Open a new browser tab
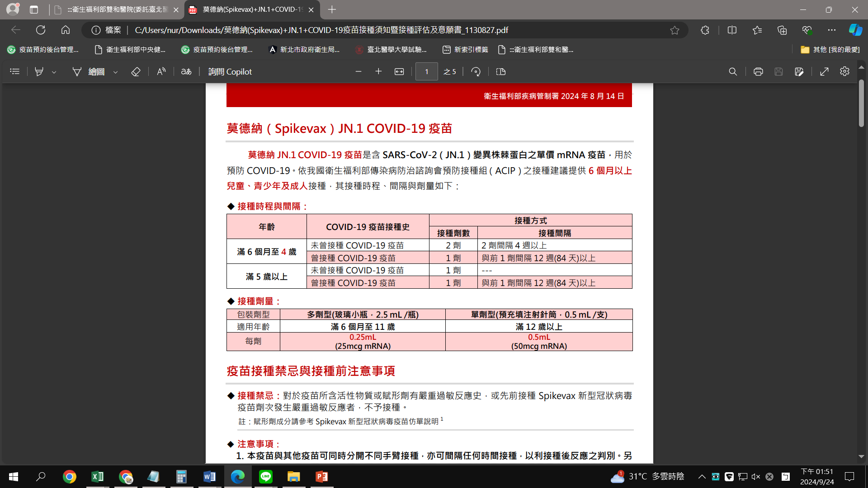 click(332, 9)
